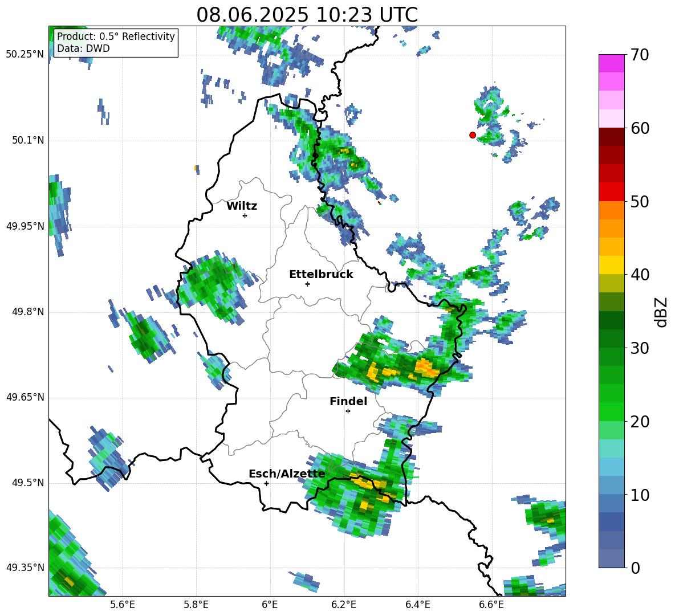Click the Esch/Alzette station cross marker
Image resolution: width=675 pixels, height=616 pixels.
[x=266, y=483]
